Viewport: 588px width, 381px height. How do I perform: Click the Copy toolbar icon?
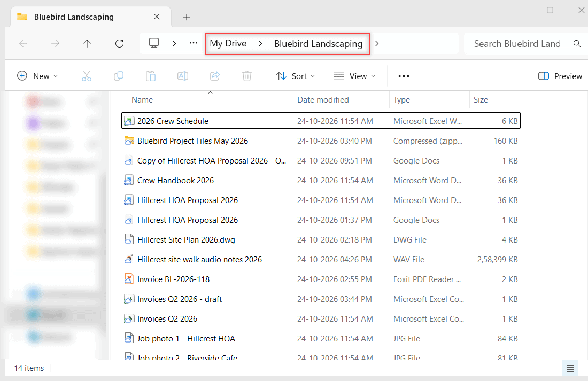pos(119,76)
